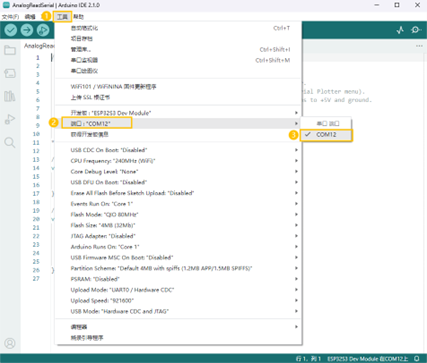Select USB DFU On Boot: "Disabled" entry

pyautogui.click(x=178, y=182)
